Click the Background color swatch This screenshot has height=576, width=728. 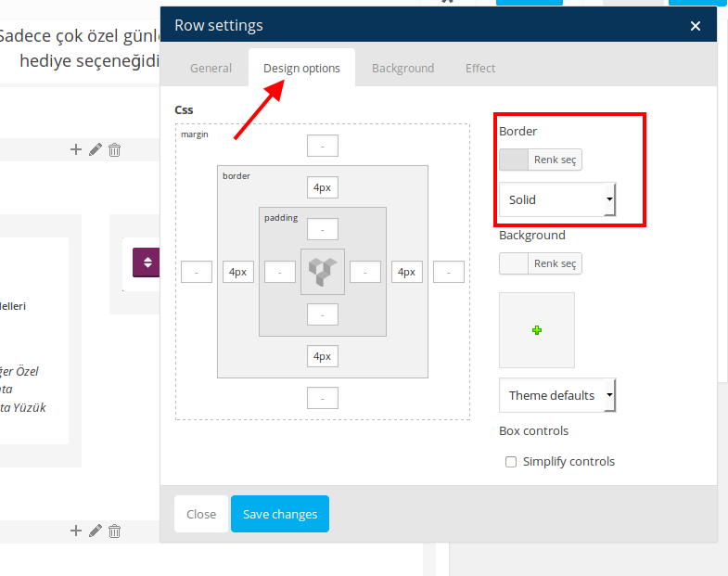514,263
